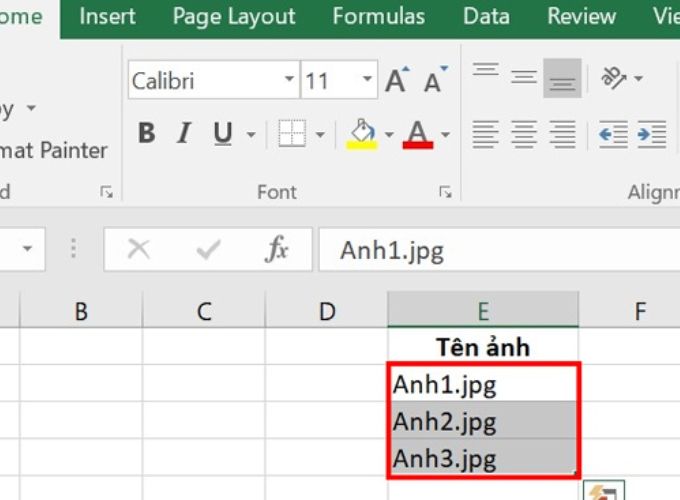Open the Formulas tab
This screenshot has width=680, height=500.
click(379, 16)
